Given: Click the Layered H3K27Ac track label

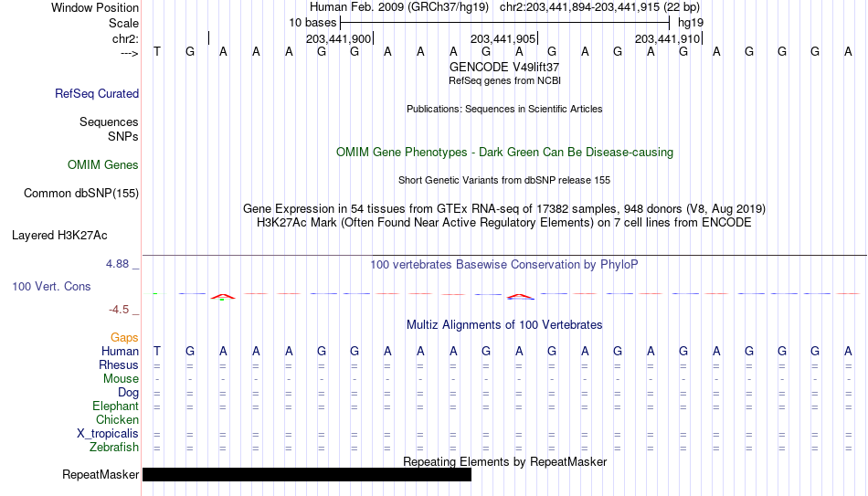Looking at the screenshot, I should point(59,236).
